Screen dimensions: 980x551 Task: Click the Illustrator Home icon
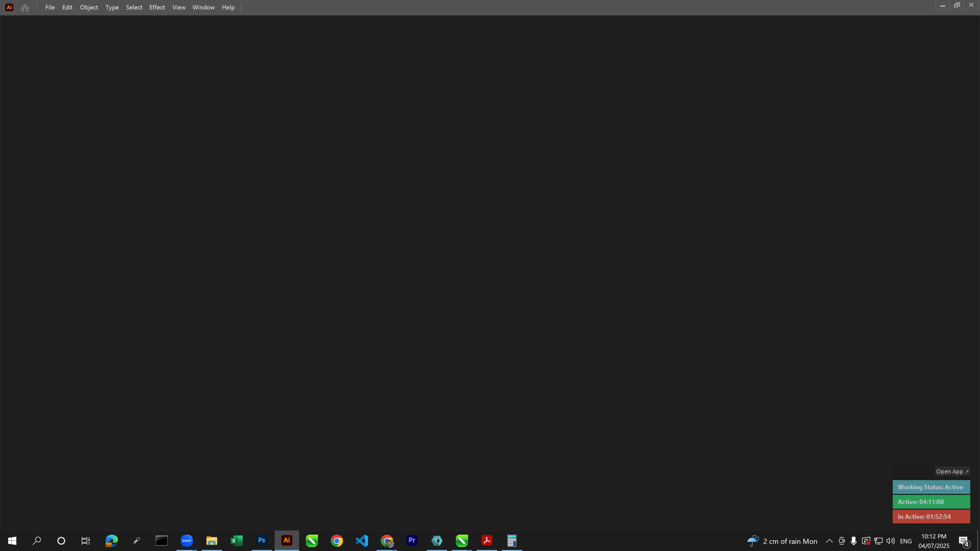[x=25, y=8]
